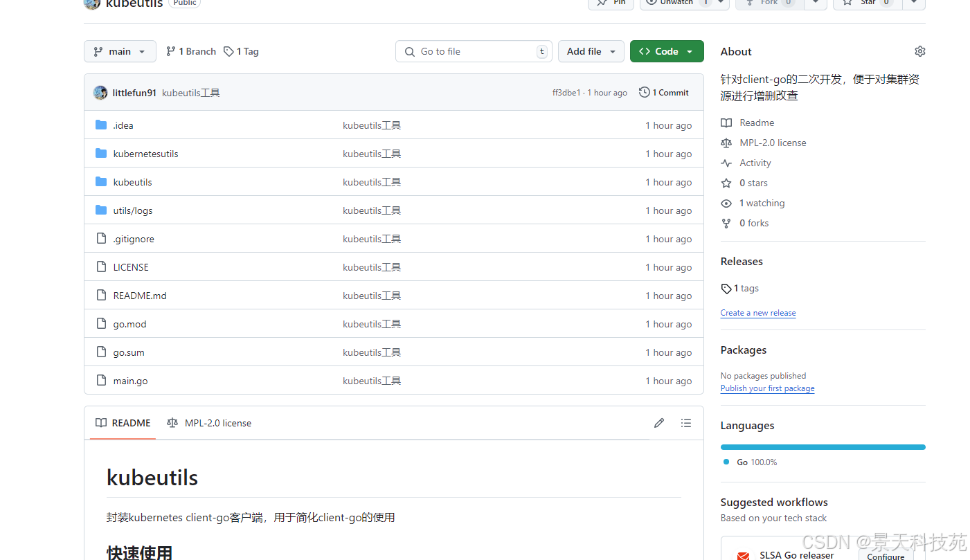Open the About settings gear icon
970x560 pixels.
coord(919,51)
